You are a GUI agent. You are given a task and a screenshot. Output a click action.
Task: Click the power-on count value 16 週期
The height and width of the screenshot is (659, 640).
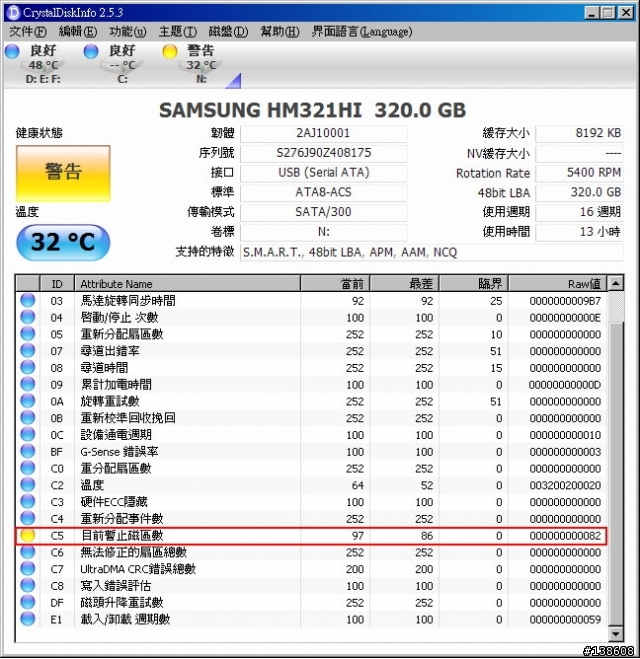click(579, 212)
